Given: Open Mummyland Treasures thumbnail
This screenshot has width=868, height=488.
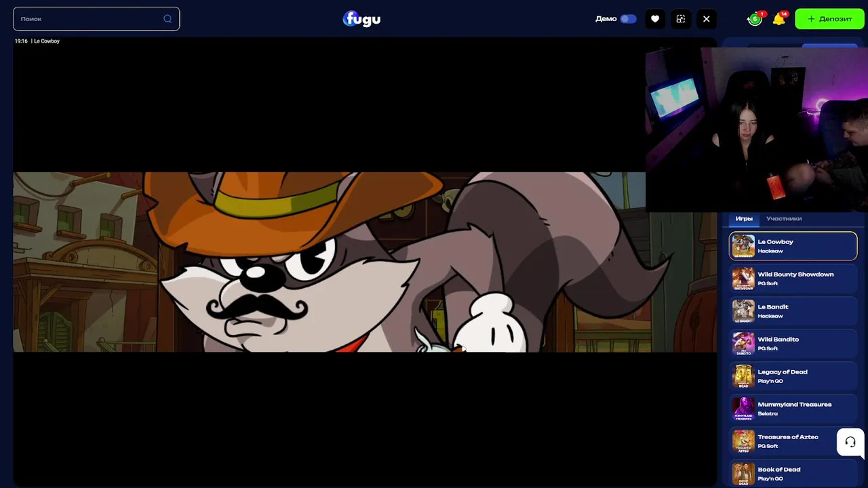Looking at the screenshot, I should tap(744, 409).
